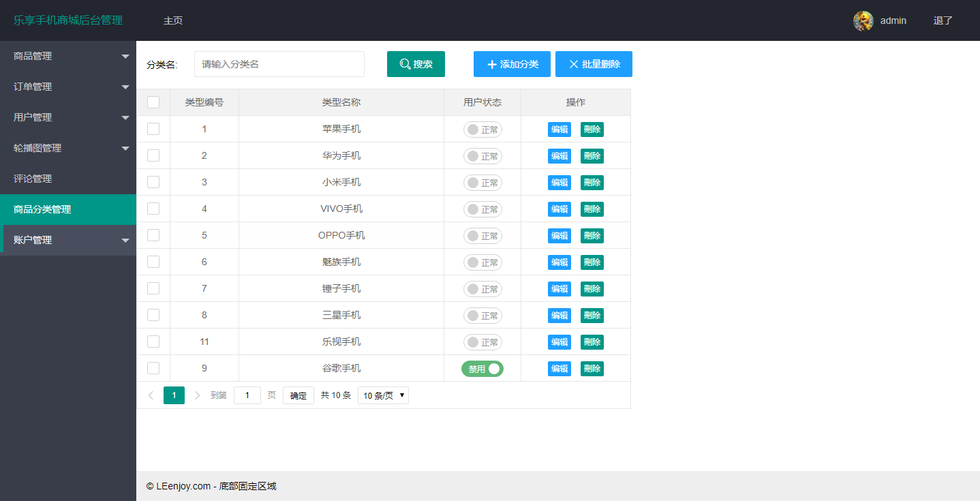980x501 pixels.
Task: Check the box for 苹果手机 row
Action: point(153,129)
